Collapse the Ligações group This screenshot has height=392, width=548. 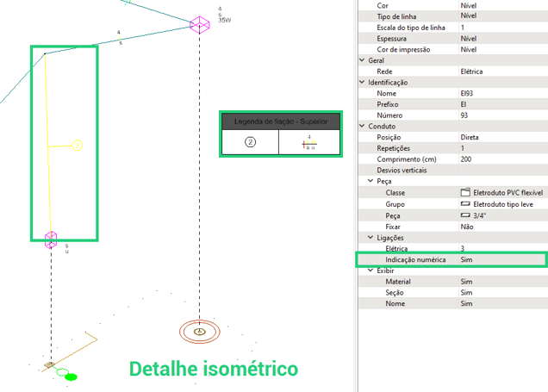click(x=371, y=237)
